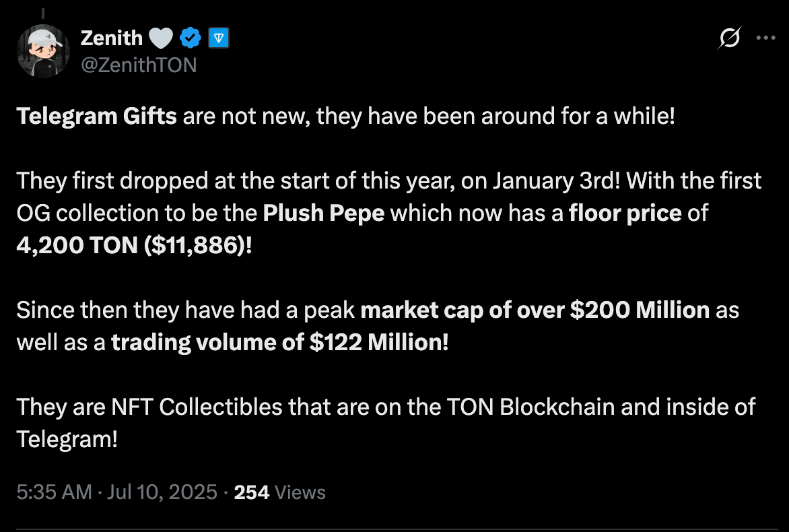Click the bold Plush Pepe phrase
789x532 pixels.
(324, 213)
